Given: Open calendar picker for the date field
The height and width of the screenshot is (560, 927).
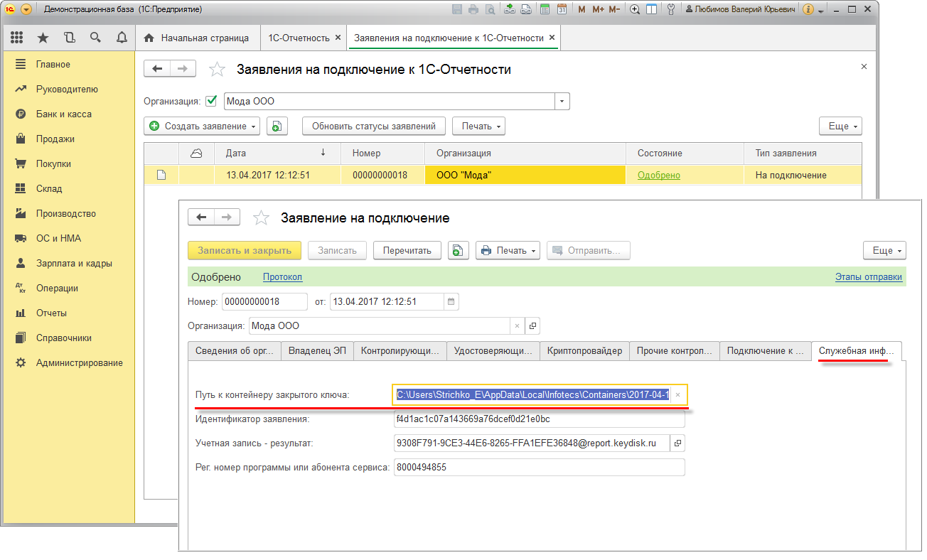Looking at the screenshot, I should tap(451, 301).
